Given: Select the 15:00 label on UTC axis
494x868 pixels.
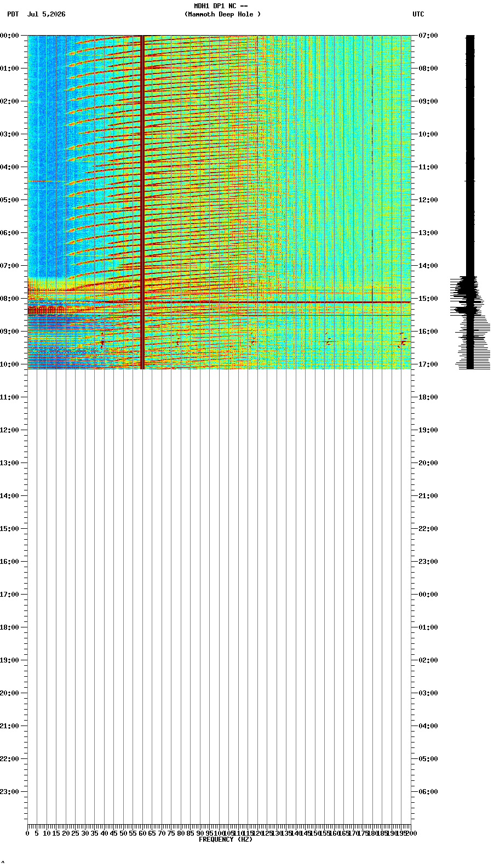Looking at the screenshot, I should pos(428,298).
